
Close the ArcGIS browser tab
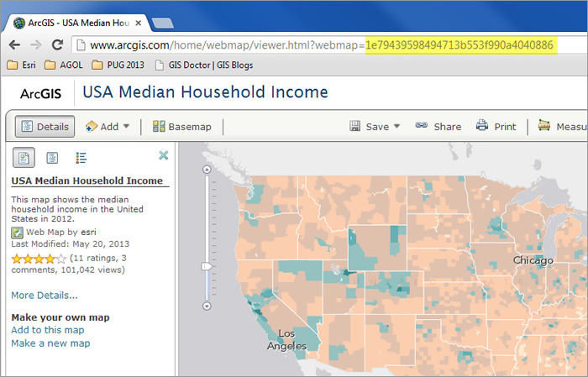point(138,24)
